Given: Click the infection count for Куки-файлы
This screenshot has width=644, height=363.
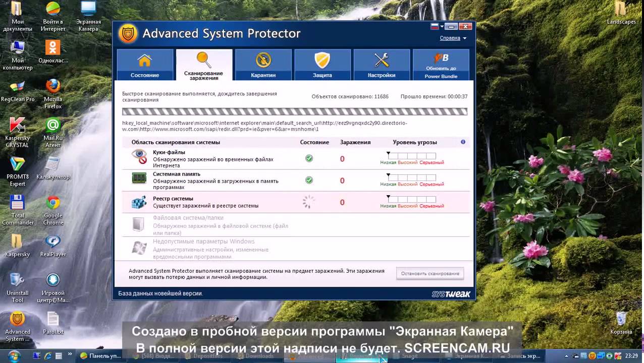Looking at the screenshot, I should [x=342, y=159].
